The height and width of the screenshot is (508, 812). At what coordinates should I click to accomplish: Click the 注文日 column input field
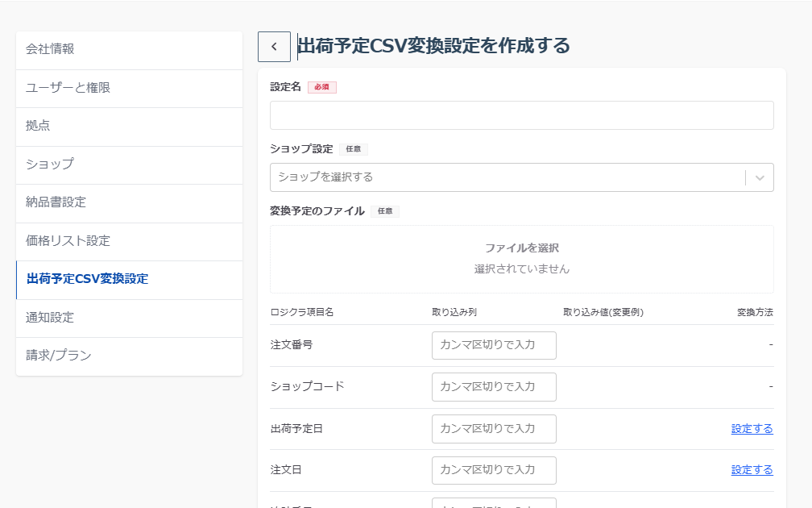(494, 470)
